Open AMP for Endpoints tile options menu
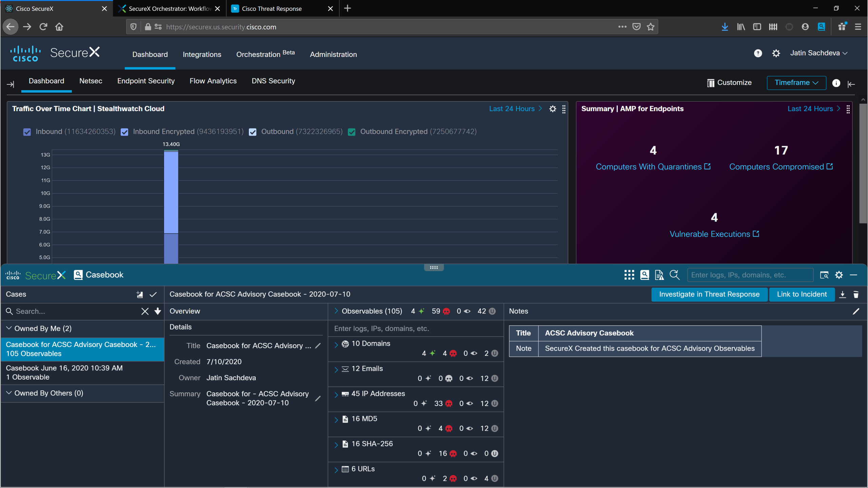The image size is (868, 488). click(848, 109)
